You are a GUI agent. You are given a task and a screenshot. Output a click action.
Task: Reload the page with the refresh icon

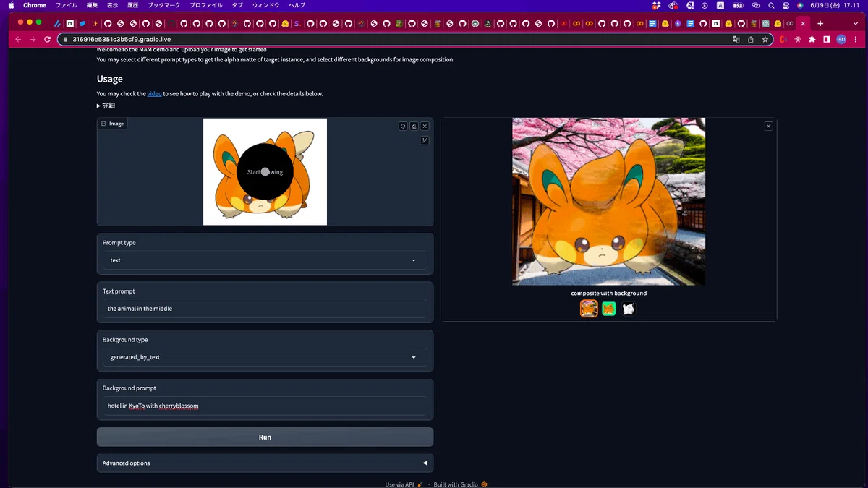point(48,39)
